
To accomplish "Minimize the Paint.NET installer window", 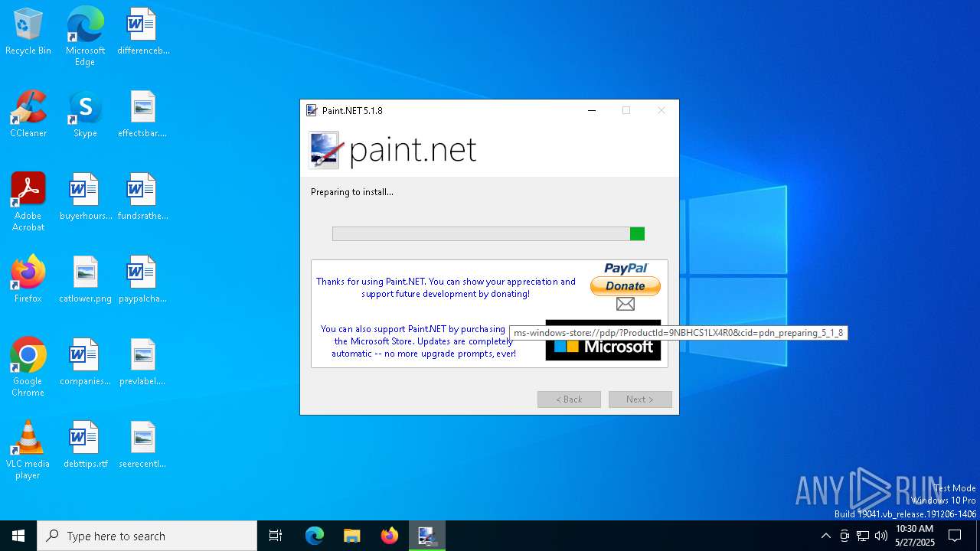I will click(x=592, y=110).
